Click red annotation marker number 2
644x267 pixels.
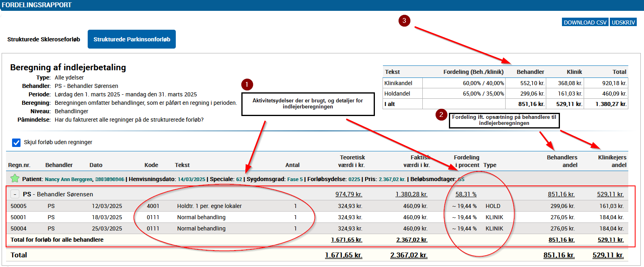click(x=441, y=115)
